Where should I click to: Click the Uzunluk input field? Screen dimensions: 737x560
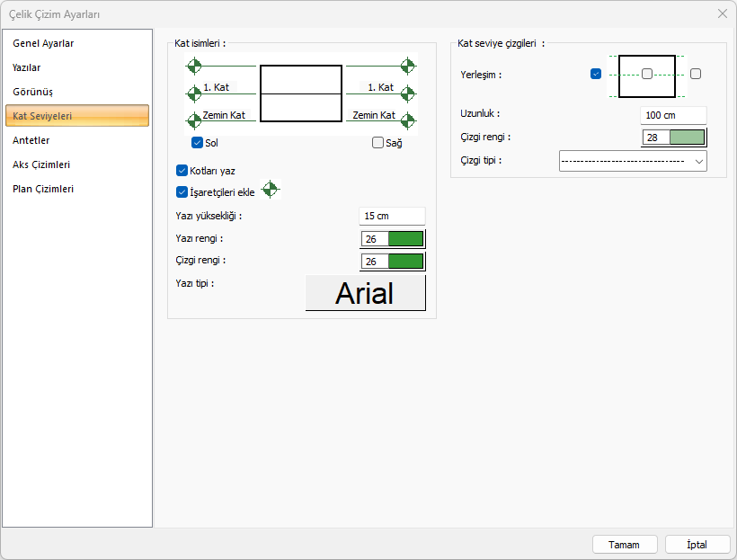click(x=673, y=115)
